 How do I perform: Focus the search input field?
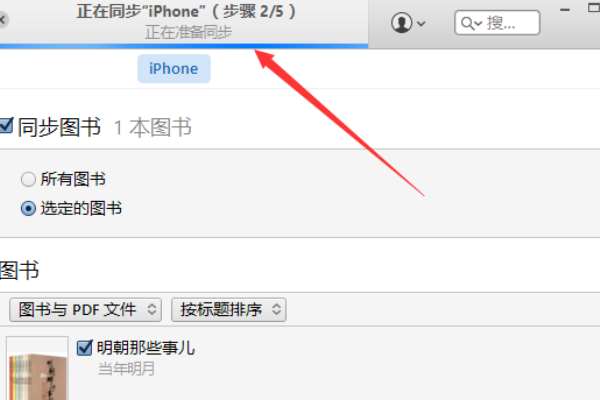tap(497, 23)
